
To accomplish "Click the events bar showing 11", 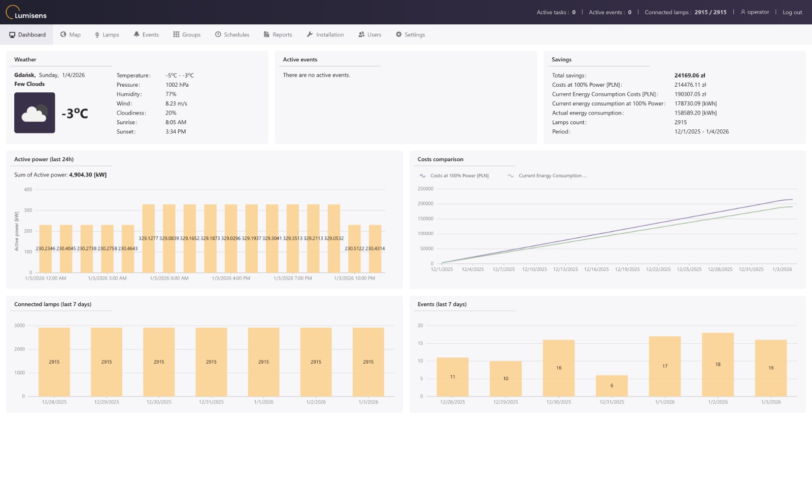I will (x=453, y=377).
